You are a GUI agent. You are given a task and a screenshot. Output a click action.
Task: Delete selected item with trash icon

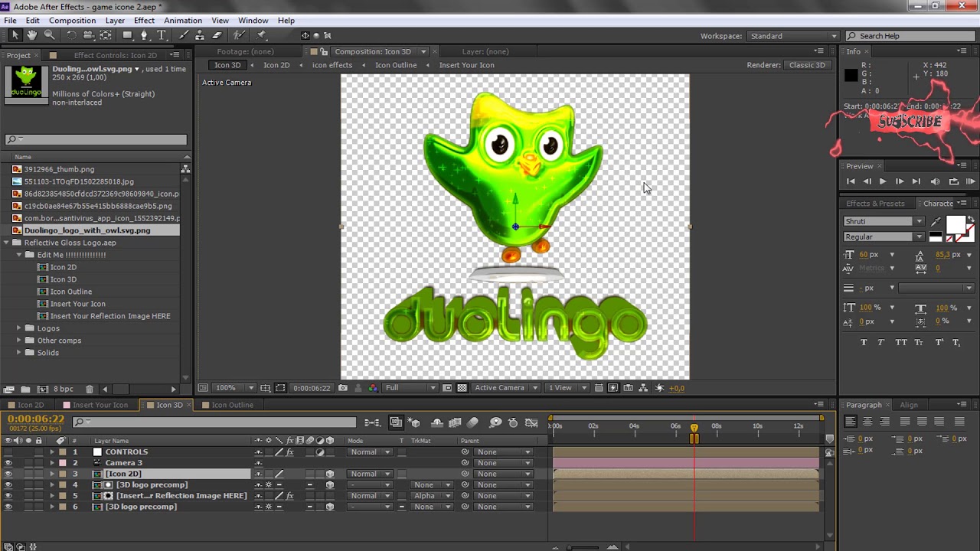click(x=90, y=390)
